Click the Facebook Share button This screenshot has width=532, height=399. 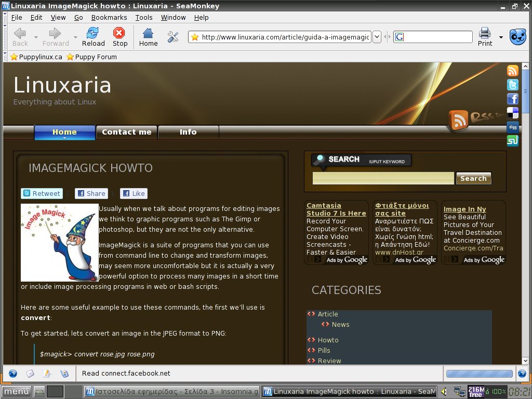tap(91, 193)
